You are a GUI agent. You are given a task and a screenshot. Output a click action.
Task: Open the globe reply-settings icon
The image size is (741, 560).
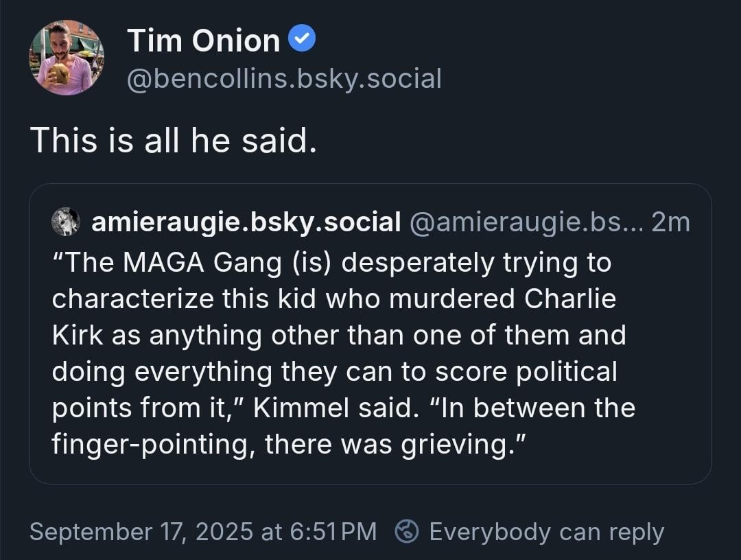tap(406, 531)
